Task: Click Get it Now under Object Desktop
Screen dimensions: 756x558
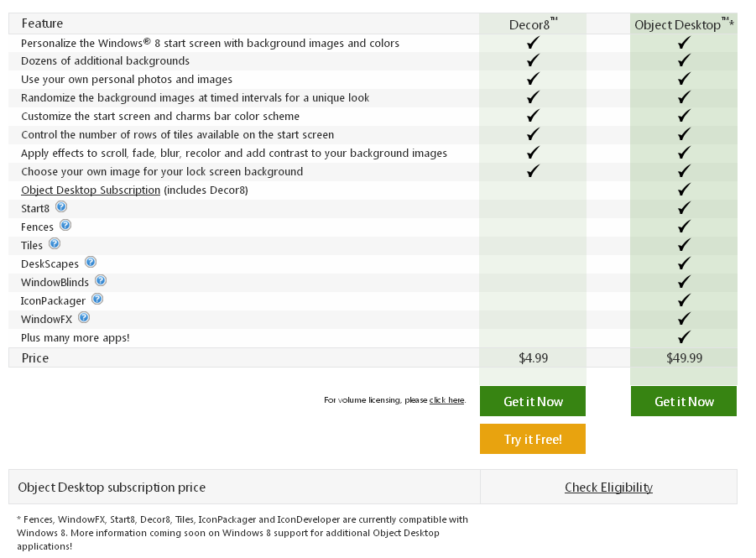Action: click(x=684, y=401)
